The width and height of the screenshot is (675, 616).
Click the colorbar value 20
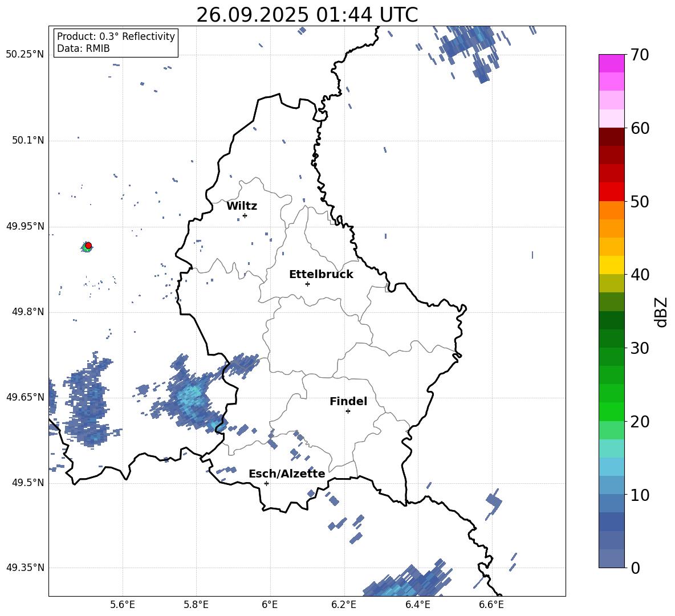640,422
